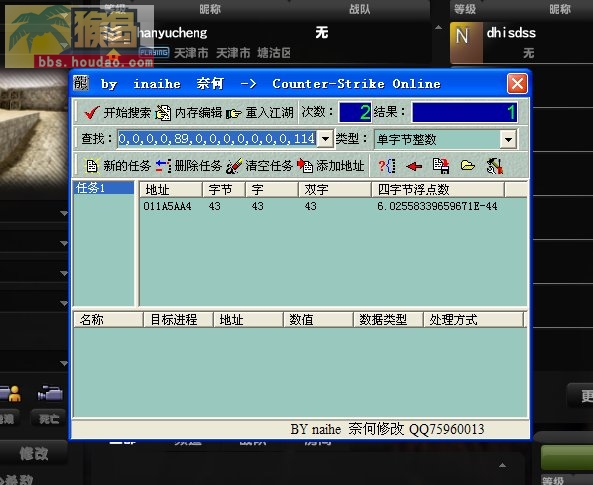
Task: Click the red left arrow icon
Action: tap(414, 166)
